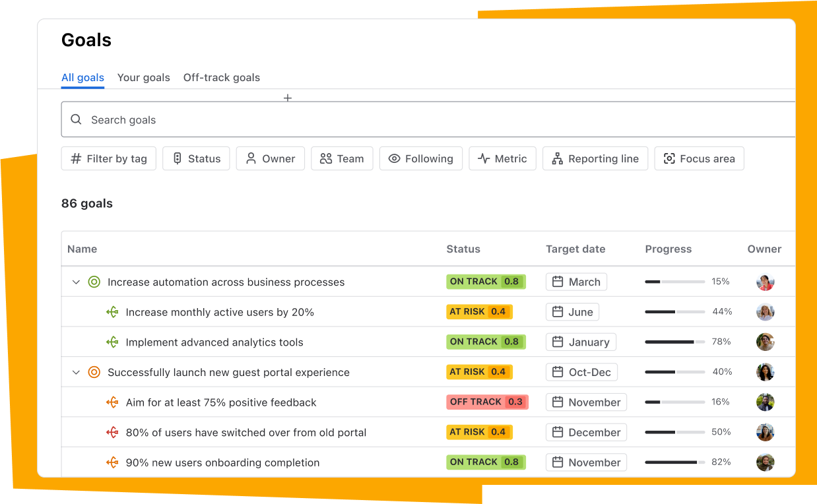Toggle the Following filter with eye icon
This screenshot has height=504, width=817.
[x=420, y=159]
